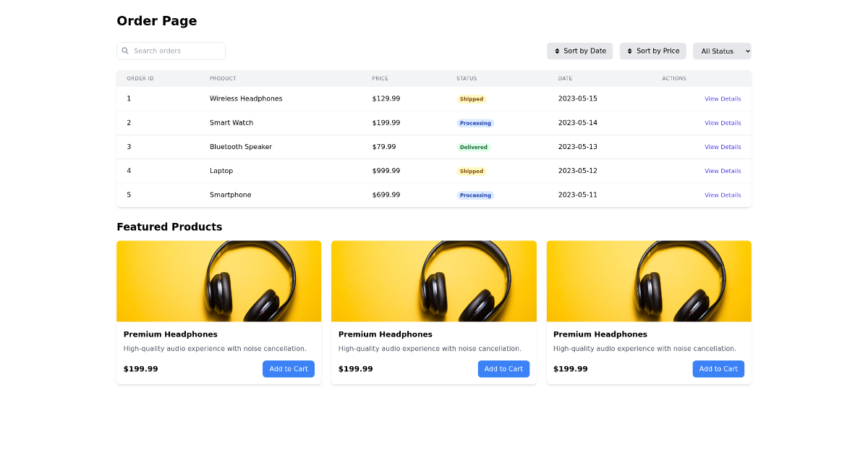Image resolution: width=868 pixels, height=456 pixels.
Task: View details of the Laptop order
Action: point(723,171)
